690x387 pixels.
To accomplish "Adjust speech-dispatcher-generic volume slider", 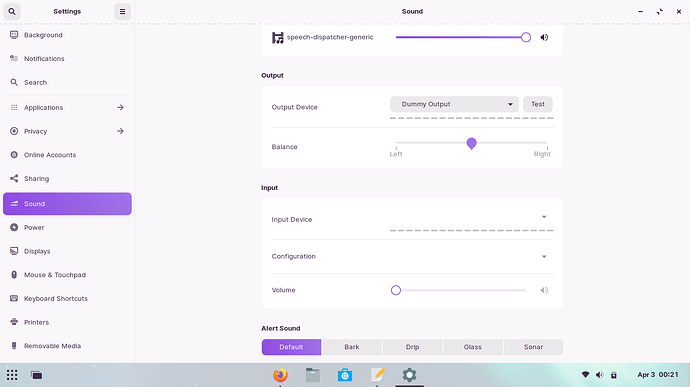I will coord(461,37).
